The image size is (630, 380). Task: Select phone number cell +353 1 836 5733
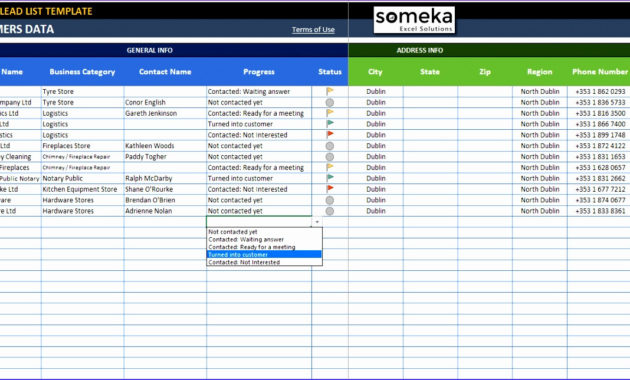click(x=599, y=102)
